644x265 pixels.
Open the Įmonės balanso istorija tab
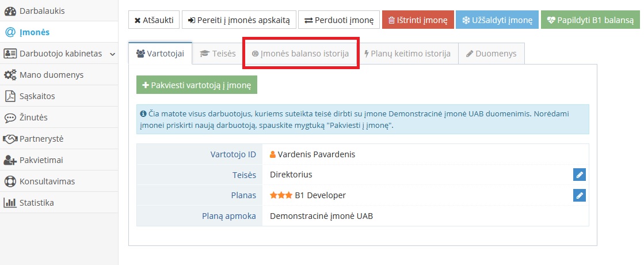click(x=300, y=54)
